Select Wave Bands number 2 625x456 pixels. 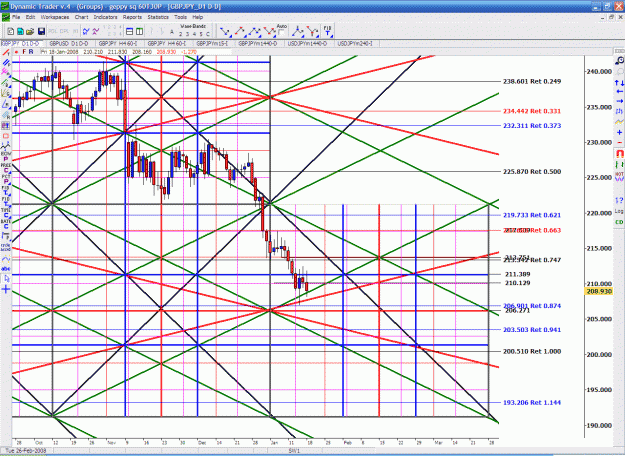[183, 34]
